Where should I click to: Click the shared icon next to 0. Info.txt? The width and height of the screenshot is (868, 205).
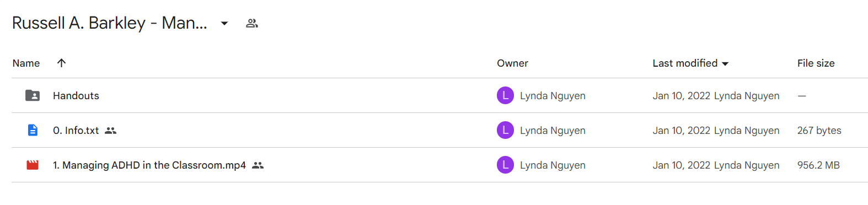pyautogui.click(x=111, y=131)
